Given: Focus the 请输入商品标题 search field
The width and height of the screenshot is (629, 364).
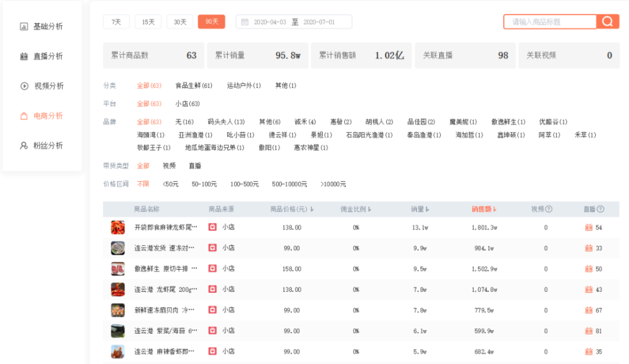Looking at the screenshot, I should [x=550, y=21].
